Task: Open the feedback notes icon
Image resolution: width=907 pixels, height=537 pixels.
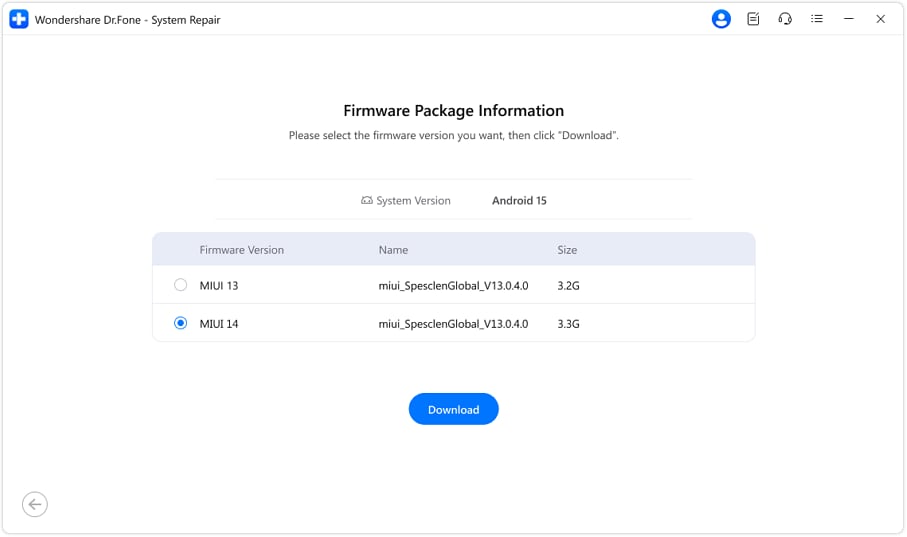Action: tap(753, 19)
